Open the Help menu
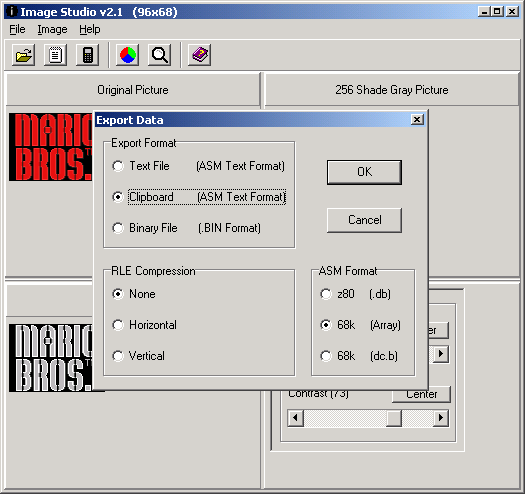The width and height of the screenshot is (525, 494). pyautogui.click(x=90, y=29)
